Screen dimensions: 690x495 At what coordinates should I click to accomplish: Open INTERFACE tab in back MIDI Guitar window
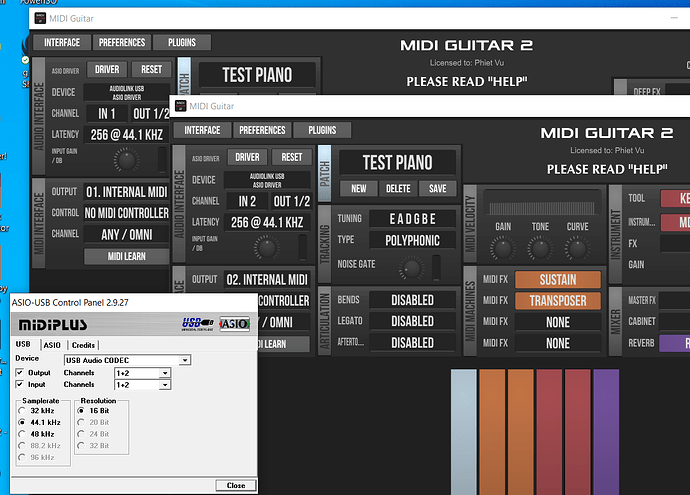point(62,43)
